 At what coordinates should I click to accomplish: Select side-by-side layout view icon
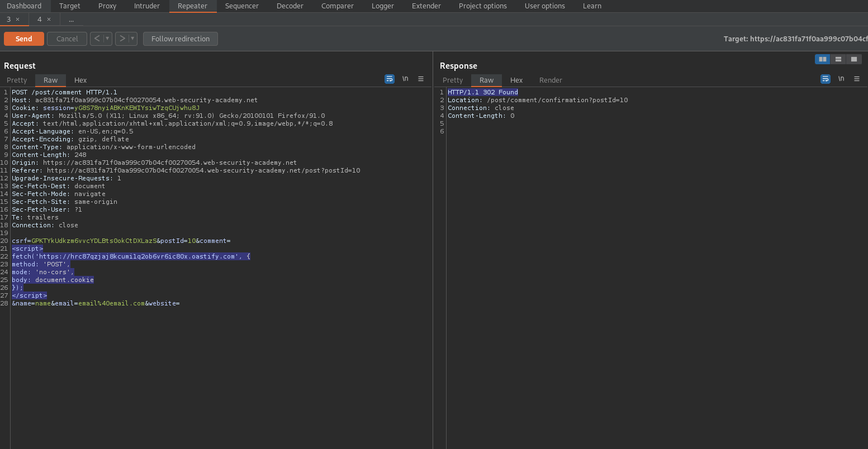pyautogui.click(x=823, y=59)
